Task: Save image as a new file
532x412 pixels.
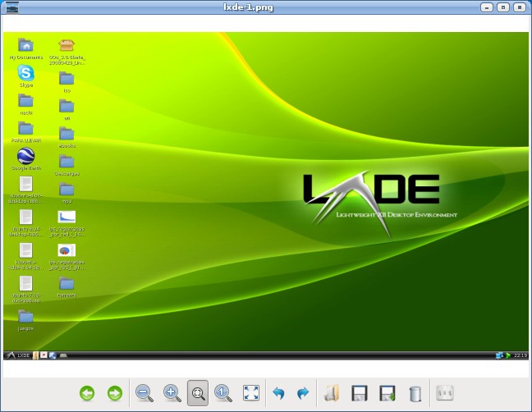Action: [388, 393]
